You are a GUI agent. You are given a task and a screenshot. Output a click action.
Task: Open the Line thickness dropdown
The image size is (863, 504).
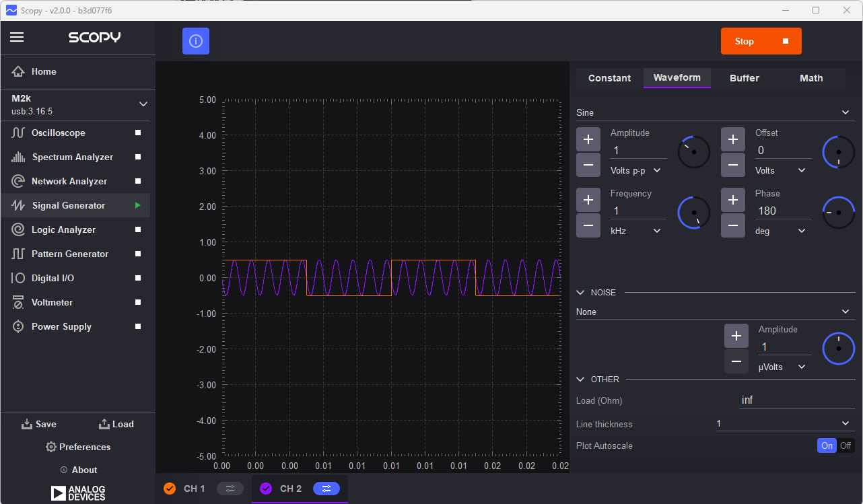click(785, 423)
